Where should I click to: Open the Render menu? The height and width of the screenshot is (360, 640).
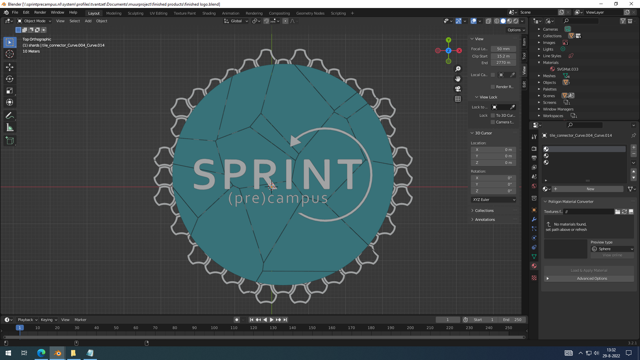pyautogui.click(x=40, y=13)
